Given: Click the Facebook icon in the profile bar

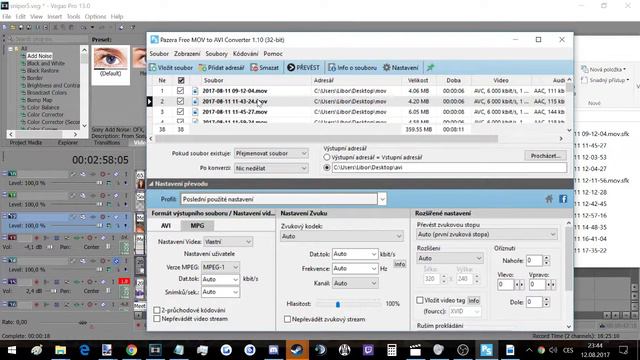Looking at the screenshot, I should (563, 199).
